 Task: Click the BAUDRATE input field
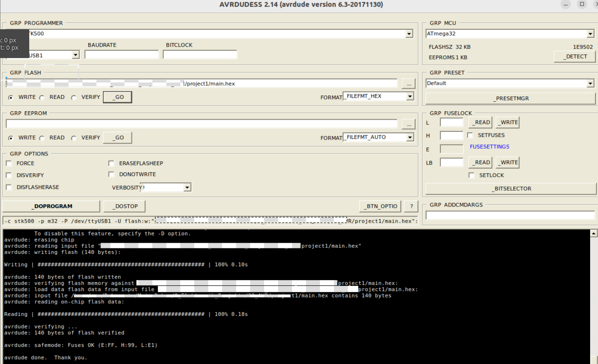(x=122, y=55)
